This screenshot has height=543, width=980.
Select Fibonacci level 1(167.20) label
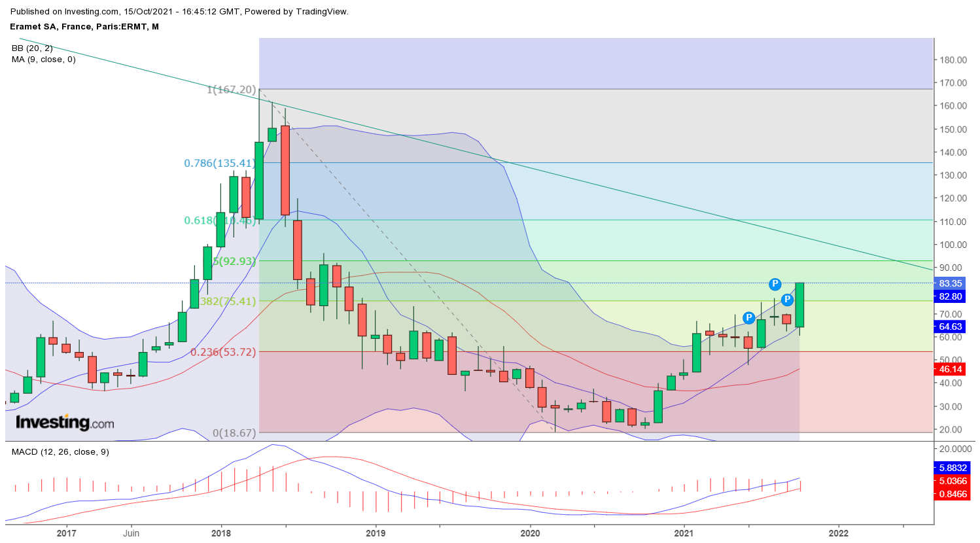point(232,90)
